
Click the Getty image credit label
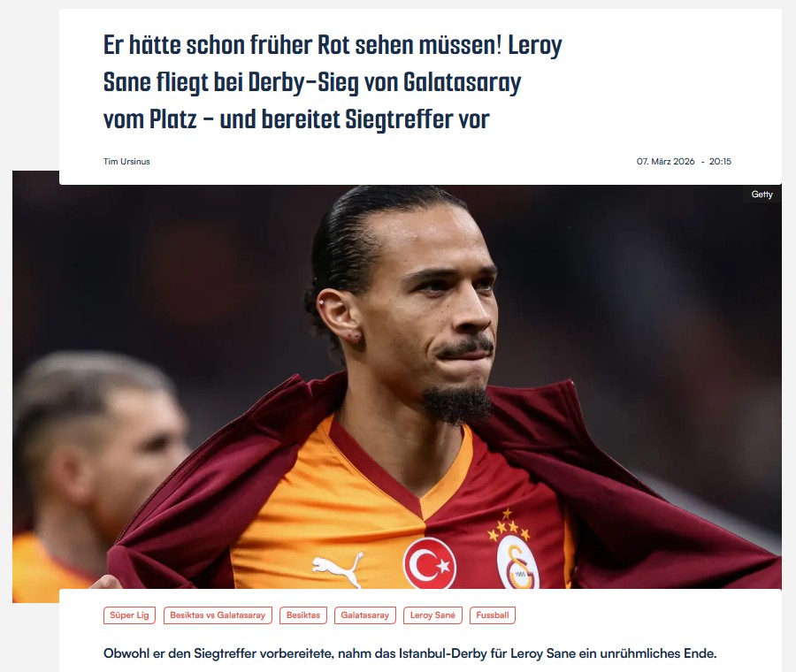point(762,195)
